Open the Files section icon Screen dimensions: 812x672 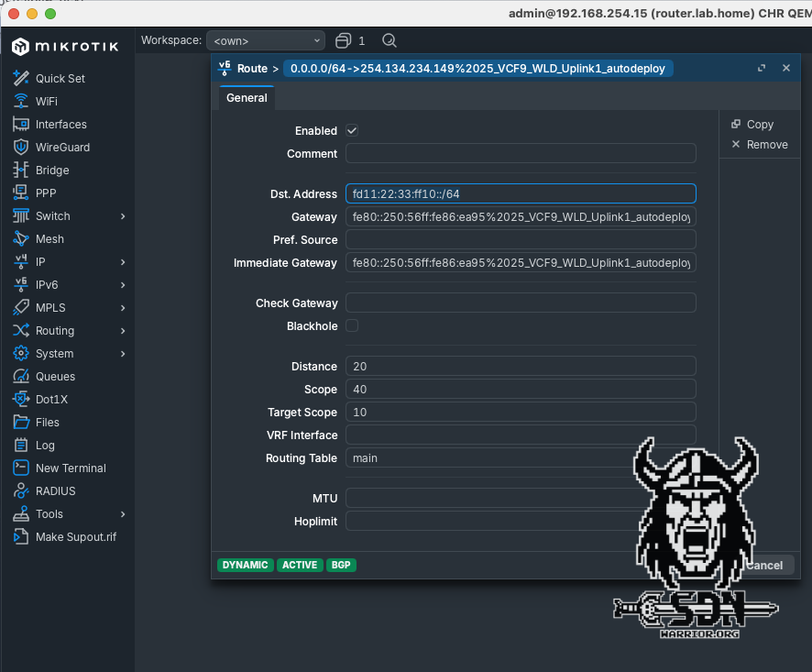point(21,422)
